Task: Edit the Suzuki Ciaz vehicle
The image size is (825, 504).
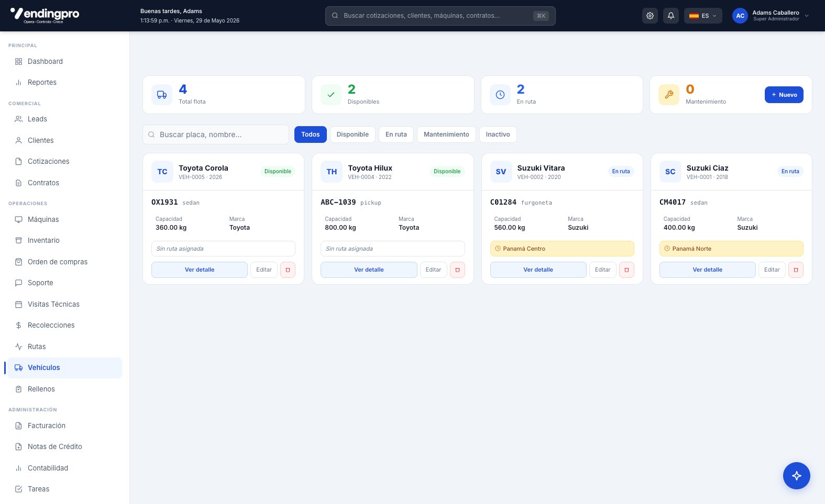Action: (772, 270)
